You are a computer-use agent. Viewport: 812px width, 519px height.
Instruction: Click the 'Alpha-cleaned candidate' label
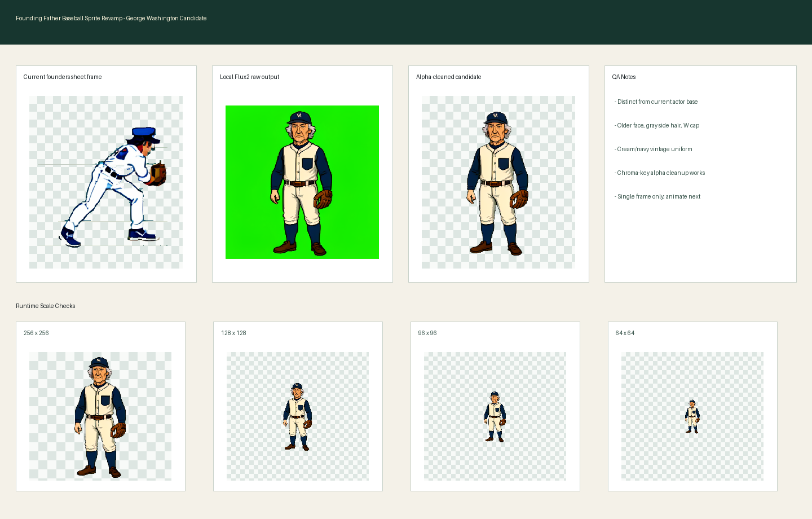pos(449,77)
